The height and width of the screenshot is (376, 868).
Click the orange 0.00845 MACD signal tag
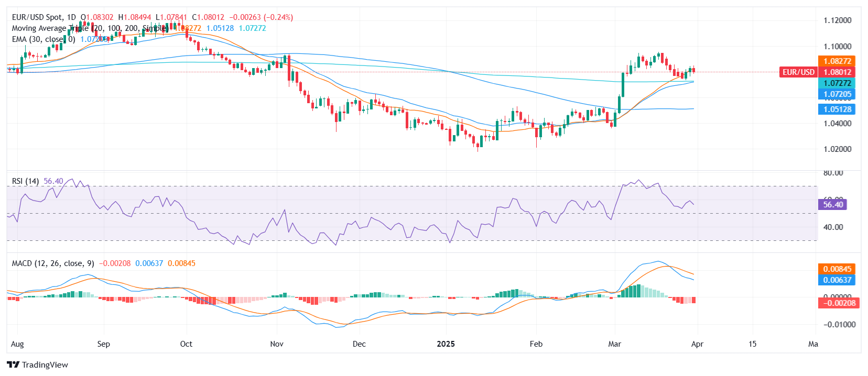[837, 269]
